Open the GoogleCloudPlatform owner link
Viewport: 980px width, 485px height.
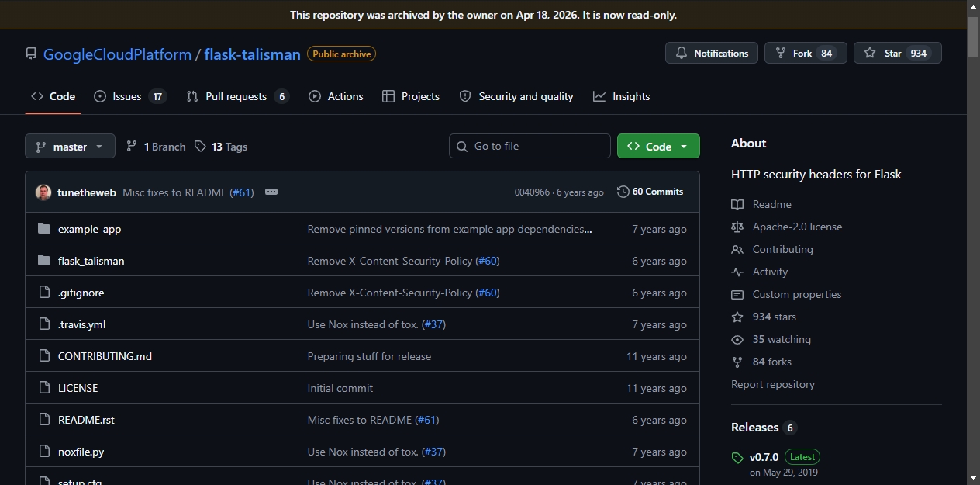tap(117, 54)
